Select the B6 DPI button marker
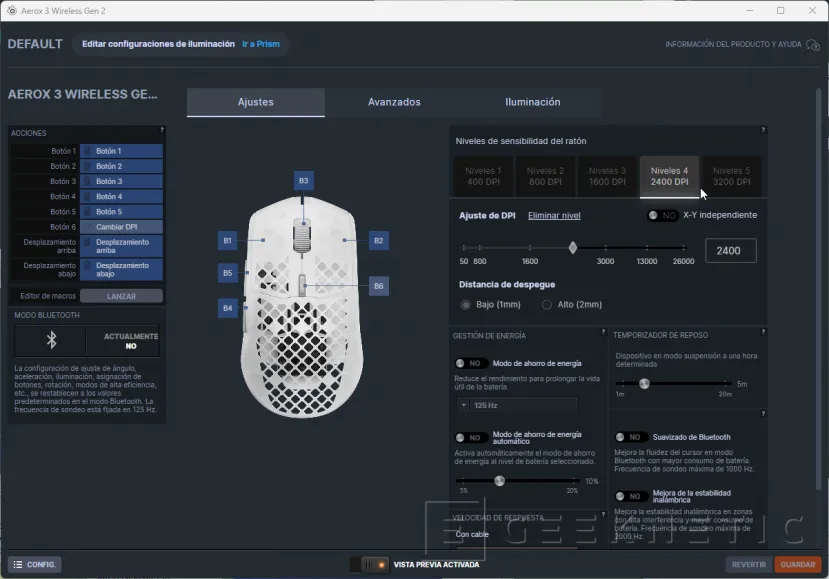Screen dimensions: 829x579 (379, 286)
